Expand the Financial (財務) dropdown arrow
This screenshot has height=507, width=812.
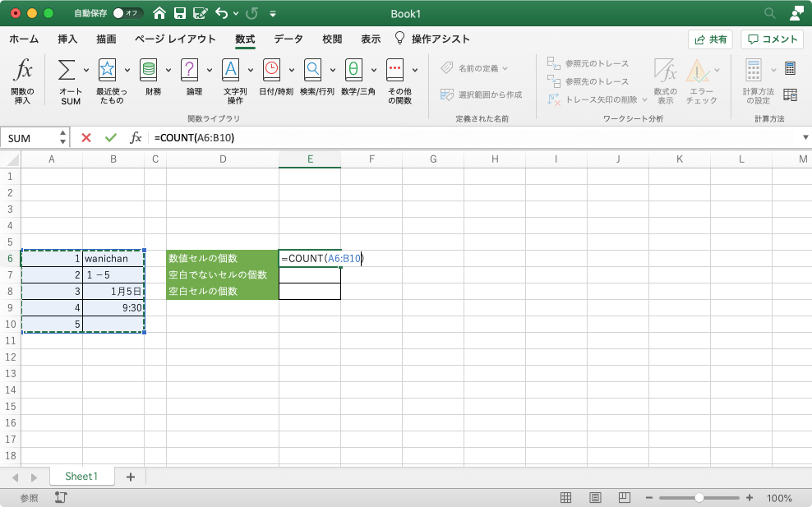pos(168,70)
